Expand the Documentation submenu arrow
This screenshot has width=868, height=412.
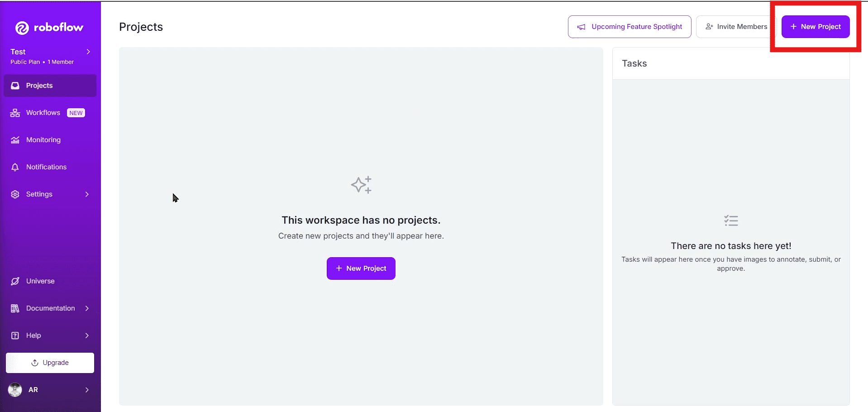87,308
